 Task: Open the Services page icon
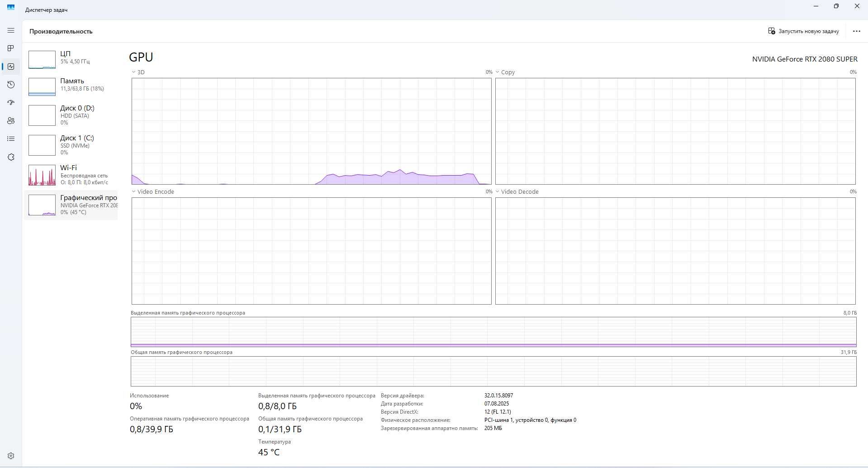(11, 157)
